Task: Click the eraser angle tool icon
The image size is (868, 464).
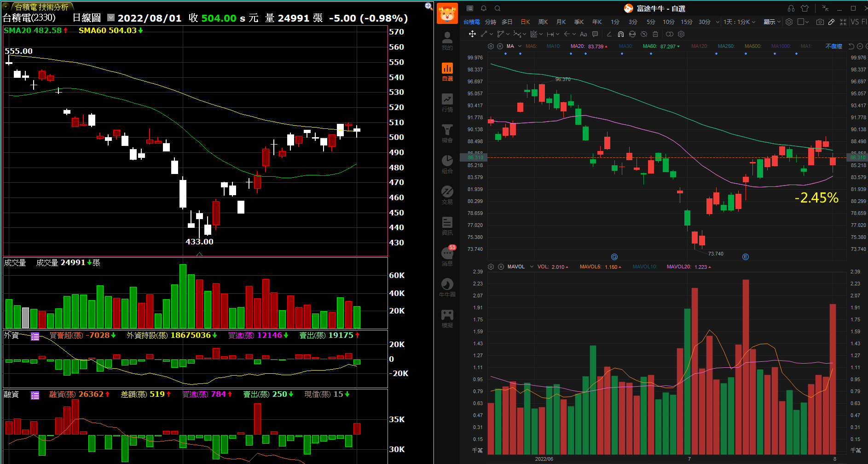Action: pos(609,34)
